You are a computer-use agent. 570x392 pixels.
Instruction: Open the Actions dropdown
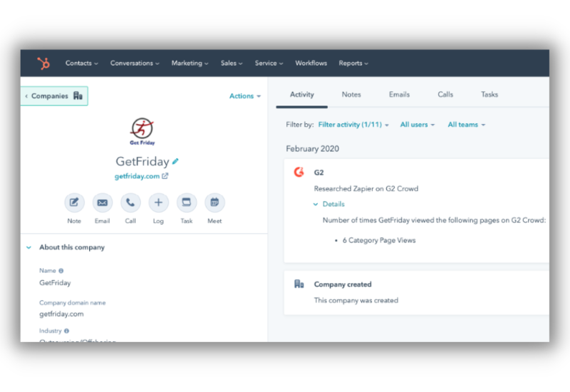click(245, 96)
